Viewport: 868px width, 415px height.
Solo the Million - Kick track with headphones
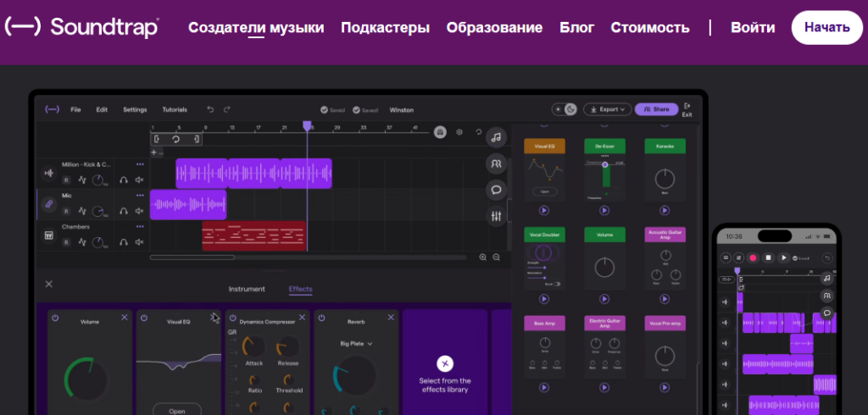(124, 180)
